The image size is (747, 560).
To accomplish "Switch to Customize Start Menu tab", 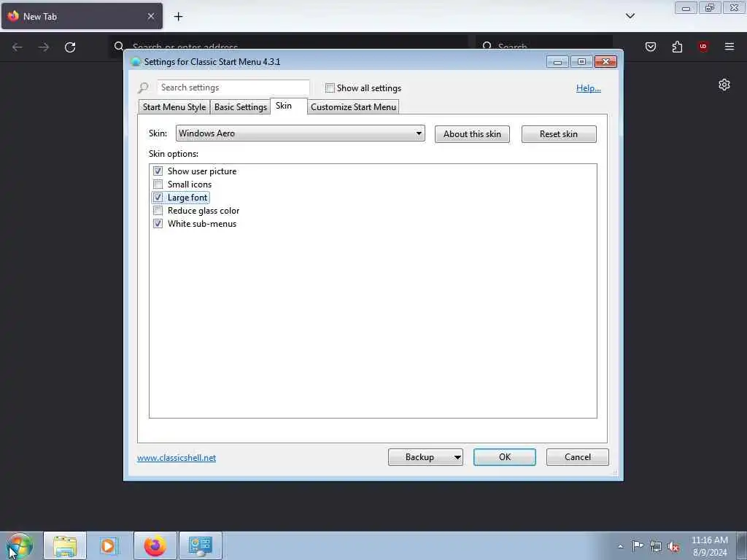I will 353,107.
